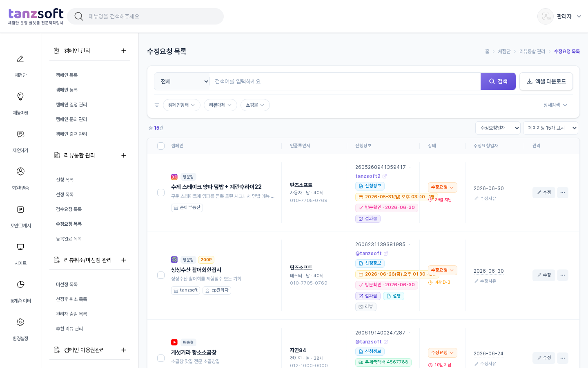
Task: Open the 제안하기 chat icon
Action: [20, 134]
